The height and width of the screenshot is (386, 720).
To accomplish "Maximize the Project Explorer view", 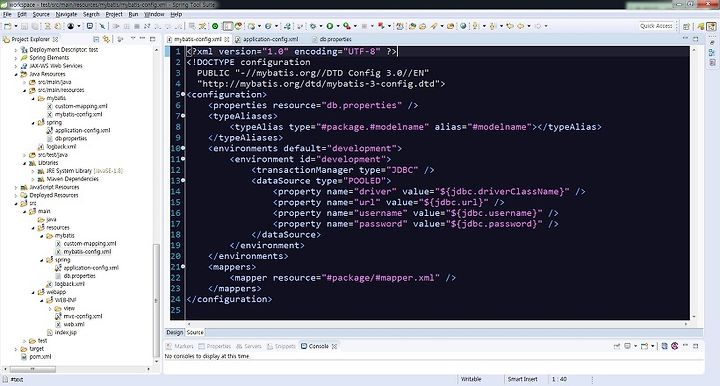I will click(152, 39).
